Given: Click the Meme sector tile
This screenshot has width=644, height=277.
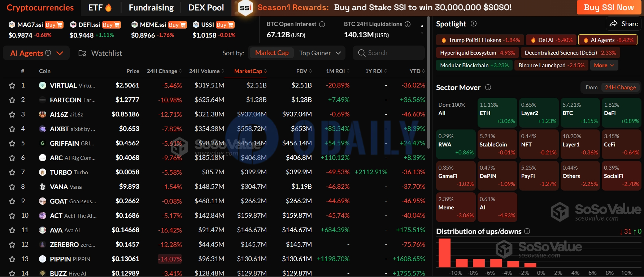Looking at the screenshot, I should point(456,207).
